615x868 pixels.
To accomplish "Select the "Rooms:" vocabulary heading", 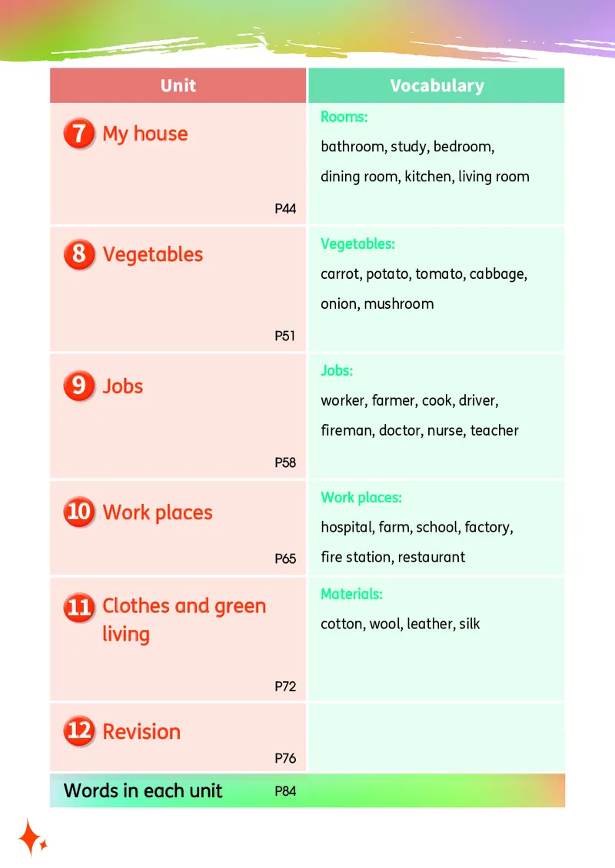I will click(344, 117).
